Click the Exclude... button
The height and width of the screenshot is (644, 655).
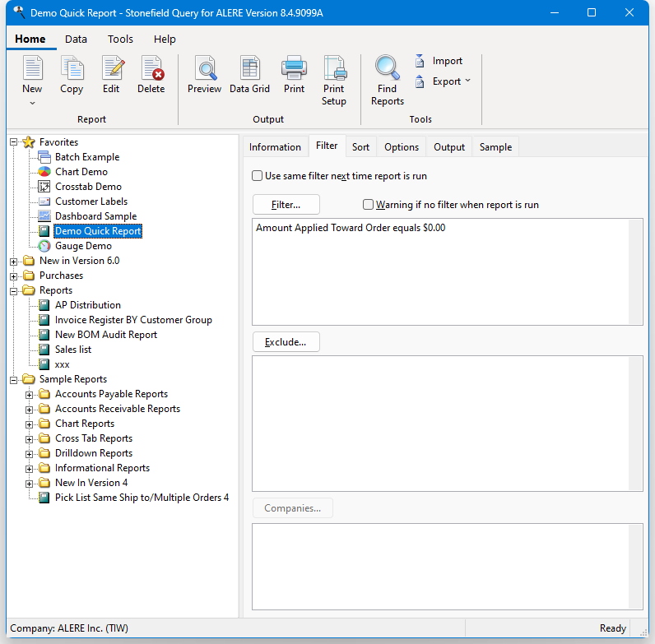coord(286,342)
